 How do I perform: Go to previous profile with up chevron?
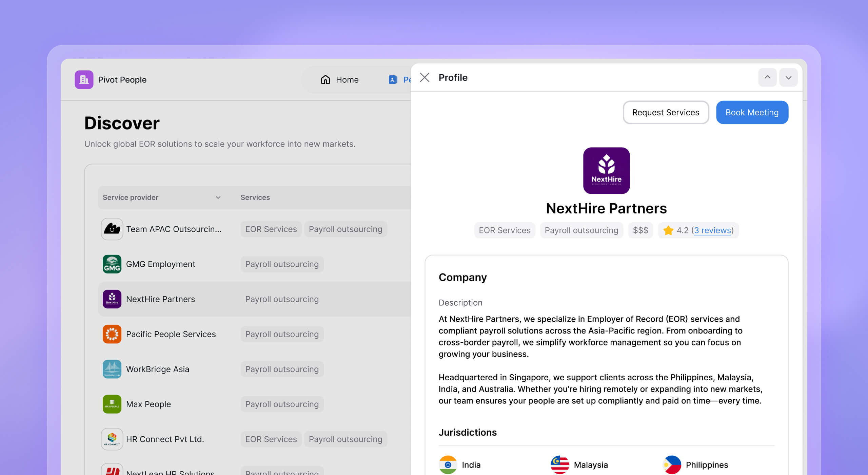767,78
